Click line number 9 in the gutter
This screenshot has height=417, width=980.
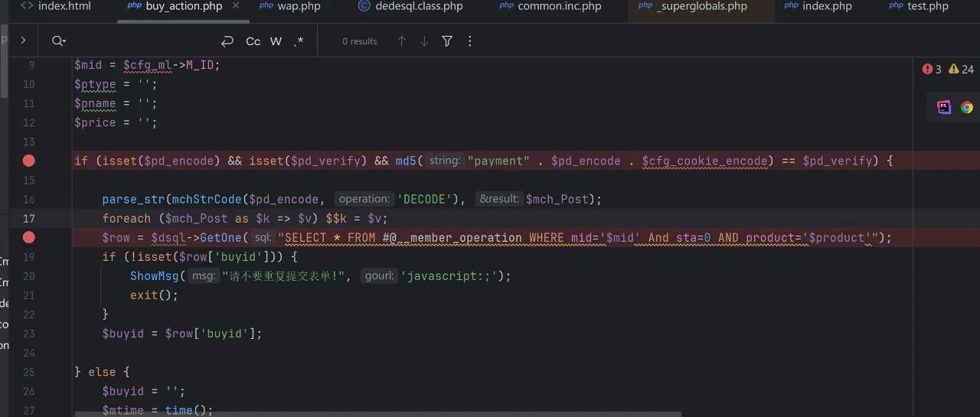(31, 65)
